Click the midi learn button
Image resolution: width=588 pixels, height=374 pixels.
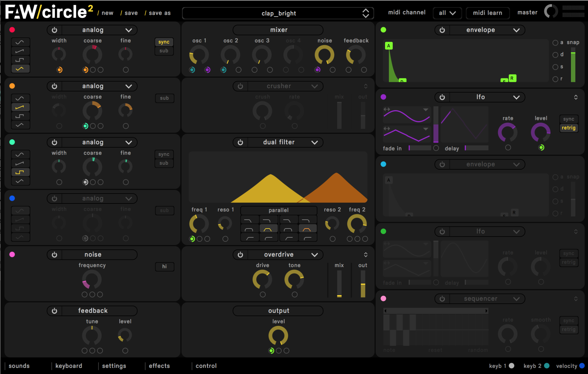(487, 13)
